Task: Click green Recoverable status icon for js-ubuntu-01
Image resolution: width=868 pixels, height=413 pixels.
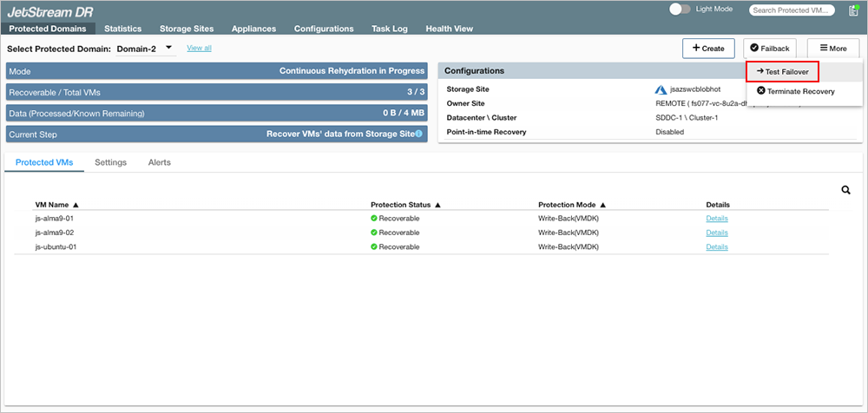Action: coord(374,247)
